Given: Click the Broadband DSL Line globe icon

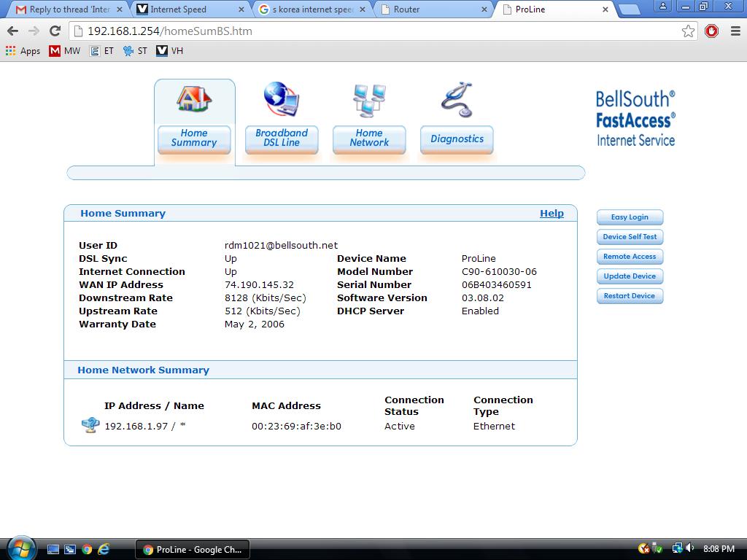Looking at the screenshot, I should [x=282, y=99].
